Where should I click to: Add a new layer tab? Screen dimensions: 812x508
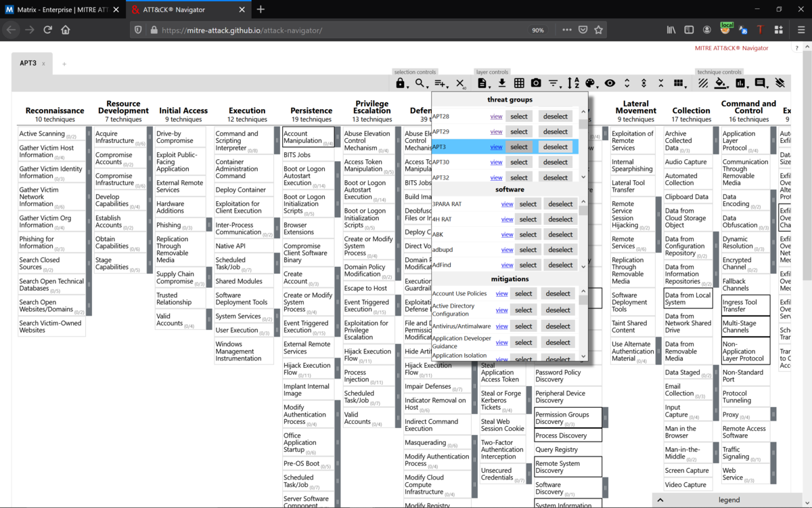click(x=64, y=64)
